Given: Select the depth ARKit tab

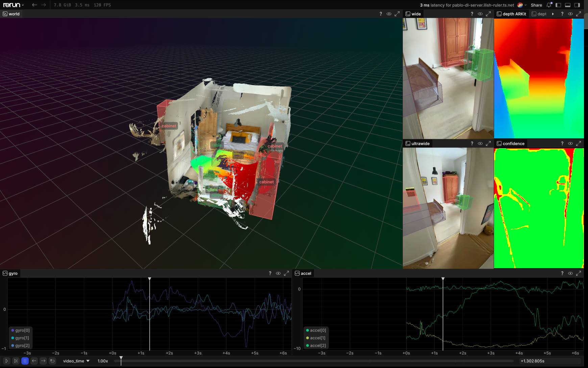Looking at the screenshot, I should [511, 14].
